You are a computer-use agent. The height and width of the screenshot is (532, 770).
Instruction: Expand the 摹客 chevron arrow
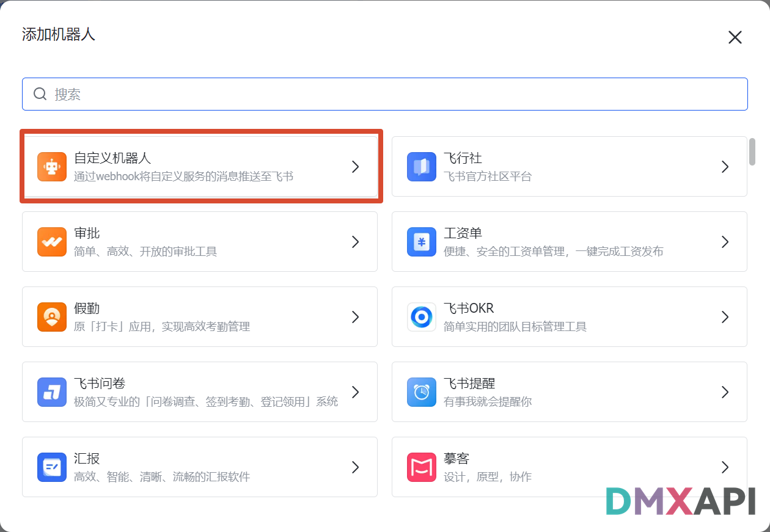coord(725,467)
